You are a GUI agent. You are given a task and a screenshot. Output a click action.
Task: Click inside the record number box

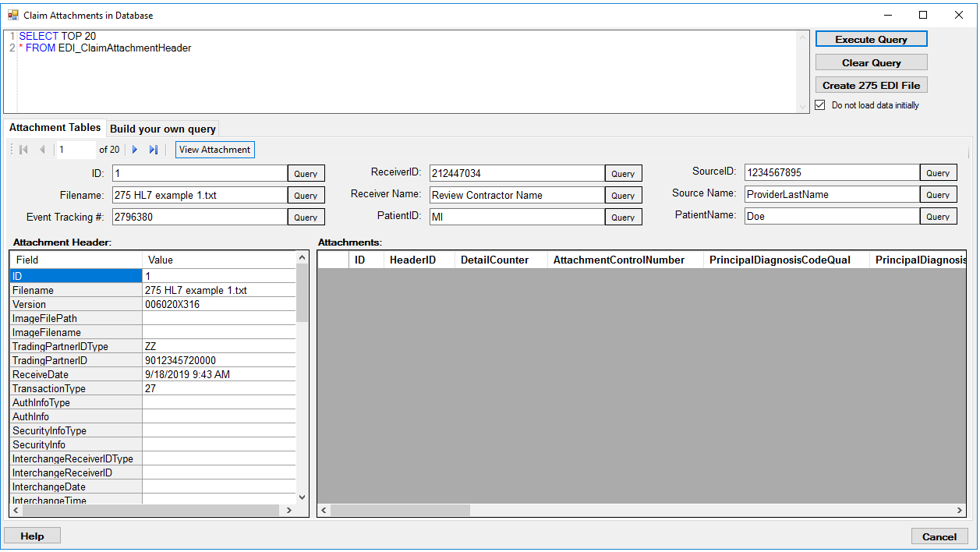(x=76, y=149)
